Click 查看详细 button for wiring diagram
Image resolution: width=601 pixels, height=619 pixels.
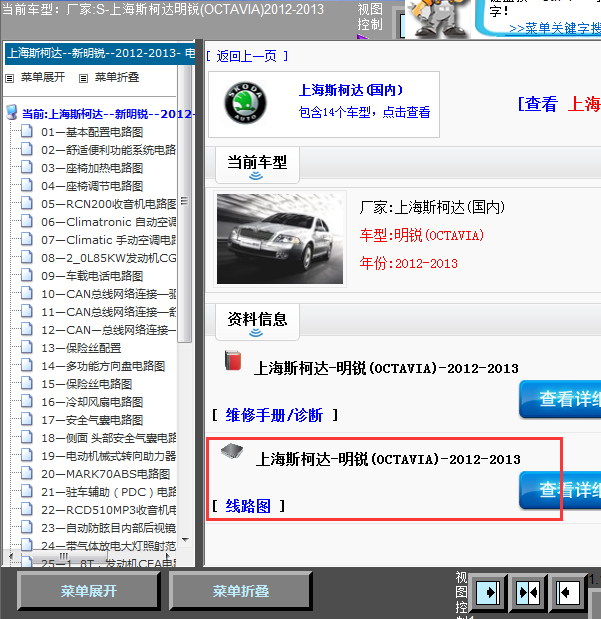tap(560, 490)
